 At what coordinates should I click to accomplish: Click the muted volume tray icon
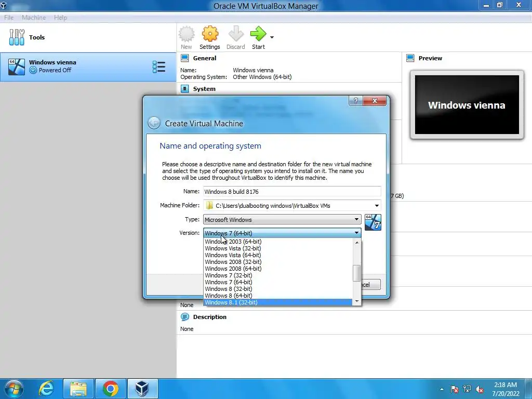[x=480, y=389]
